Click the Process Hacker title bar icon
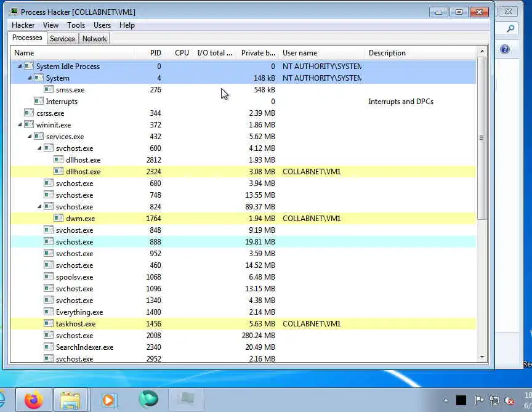 [x=14, y=11]
